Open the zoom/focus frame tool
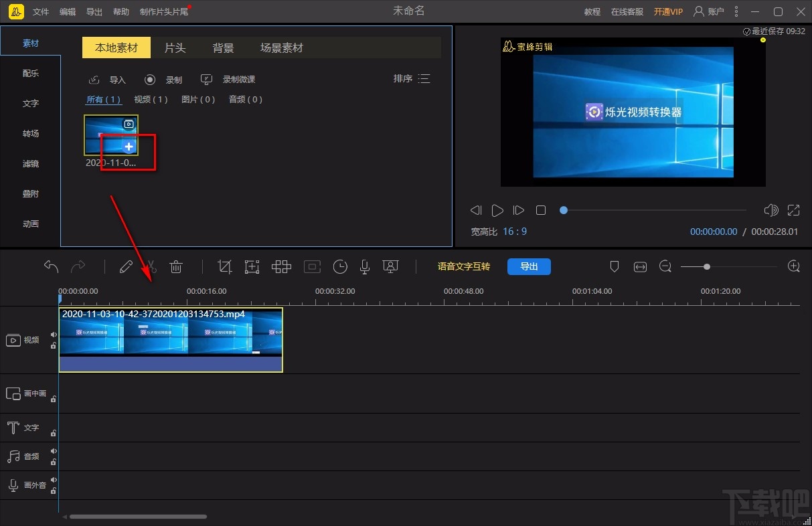Image resolution: width=812 pixels, height=526 pixels. [x=252, y=266]
